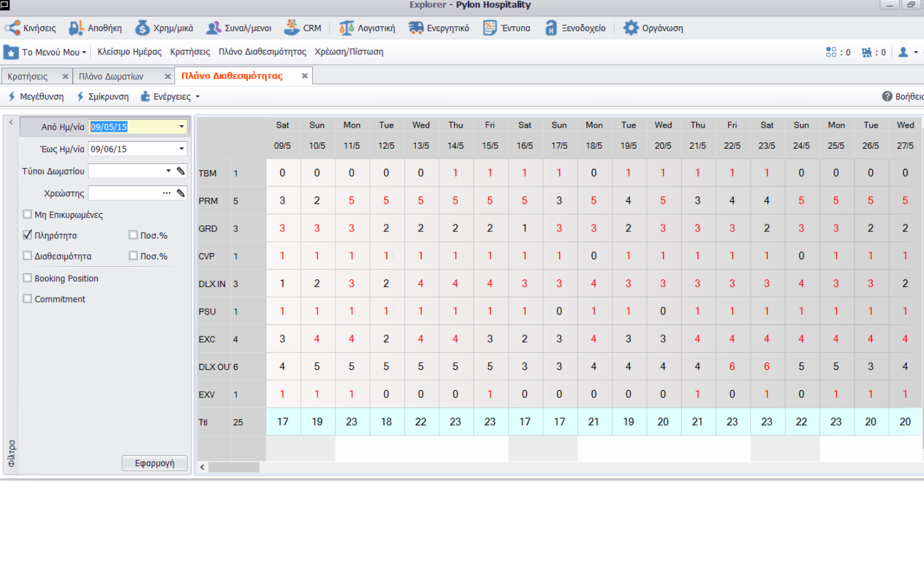Open the CRM module icon

coord(292,28)
